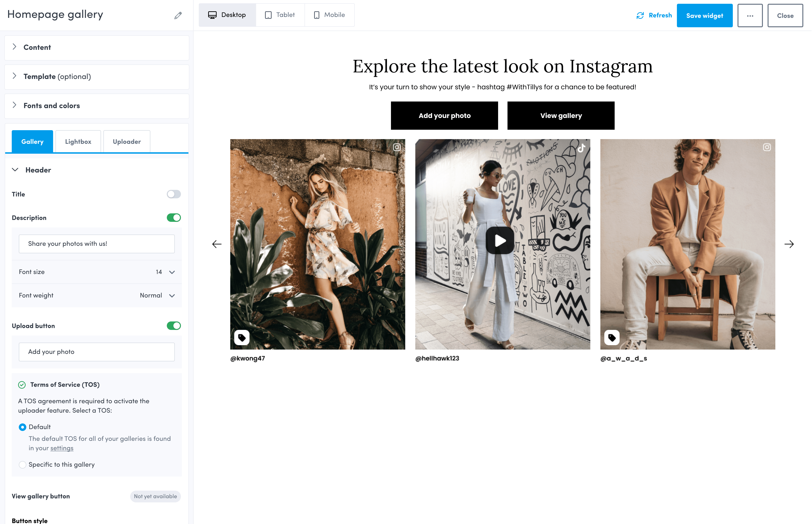Viewport: 812px width, 524px height.
Task: Open the three-dots more options menu
Action: coord(750,16)
